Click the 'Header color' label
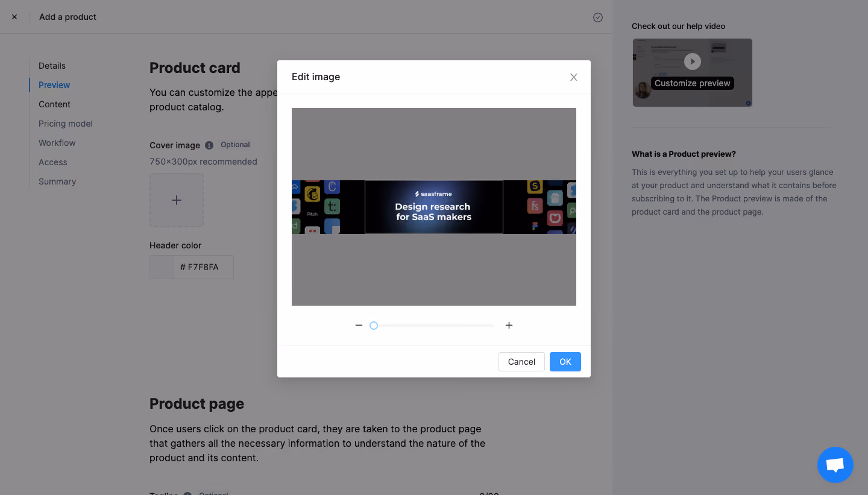 coord(175,245)
